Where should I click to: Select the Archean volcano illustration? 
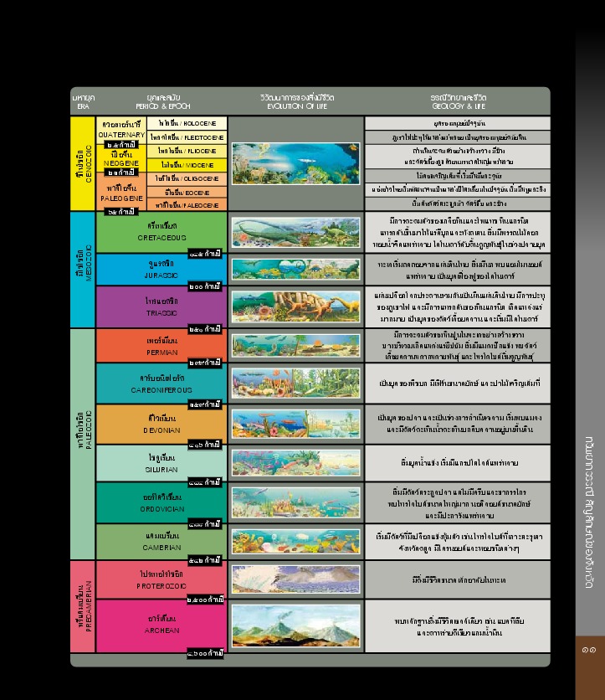[296, 625]
